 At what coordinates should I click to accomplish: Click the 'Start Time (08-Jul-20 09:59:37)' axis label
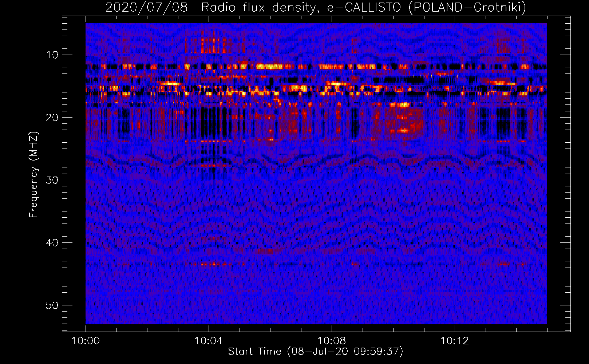[316, 352]
